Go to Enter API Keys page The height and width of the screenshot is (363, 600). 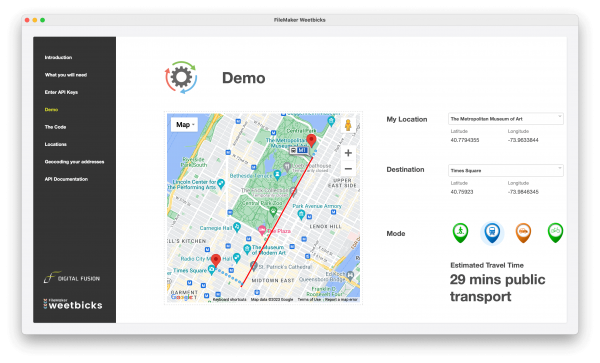[61, 92]
